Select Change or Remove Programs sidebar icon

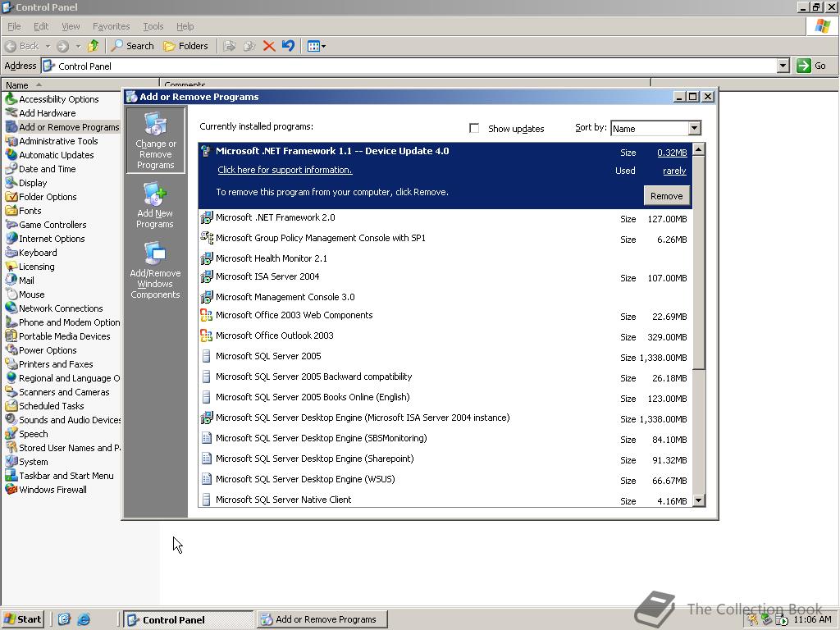[x=155, y=140]
